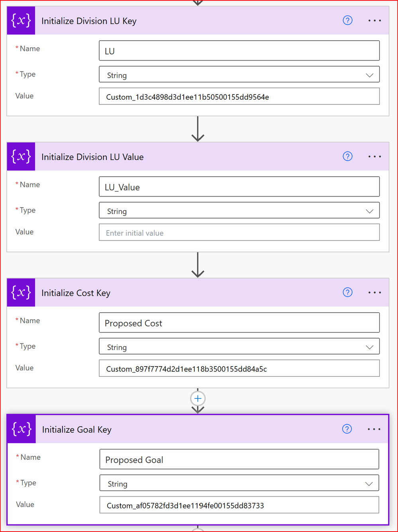Open help for Initialize Cost Key
The image size is (398, 532).
coord(347,292)
